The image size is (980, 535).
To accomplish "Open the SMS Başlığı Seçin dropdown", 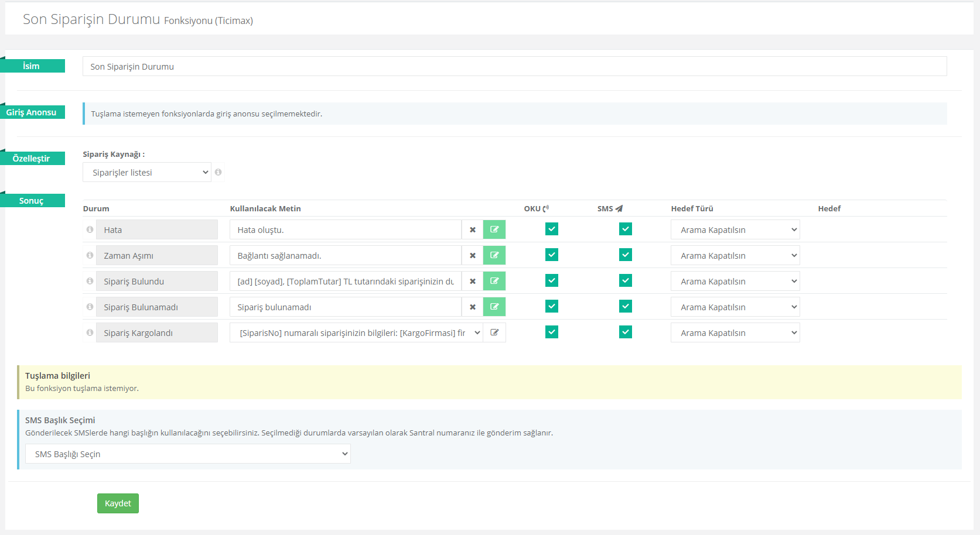I will pos(187,454).
